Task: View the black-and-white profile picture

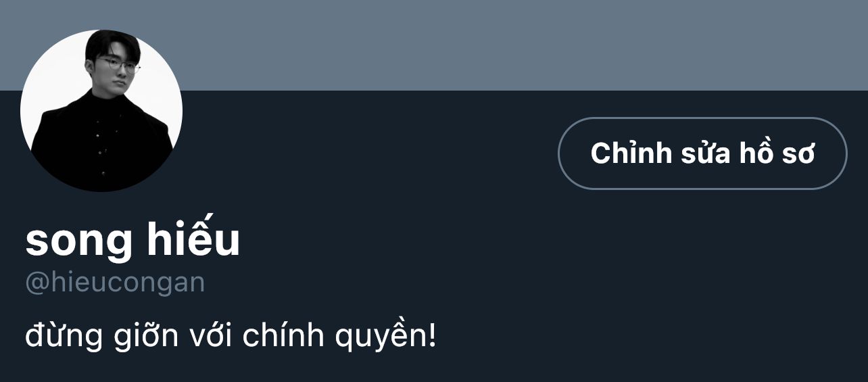Action: tap(101, 111)
